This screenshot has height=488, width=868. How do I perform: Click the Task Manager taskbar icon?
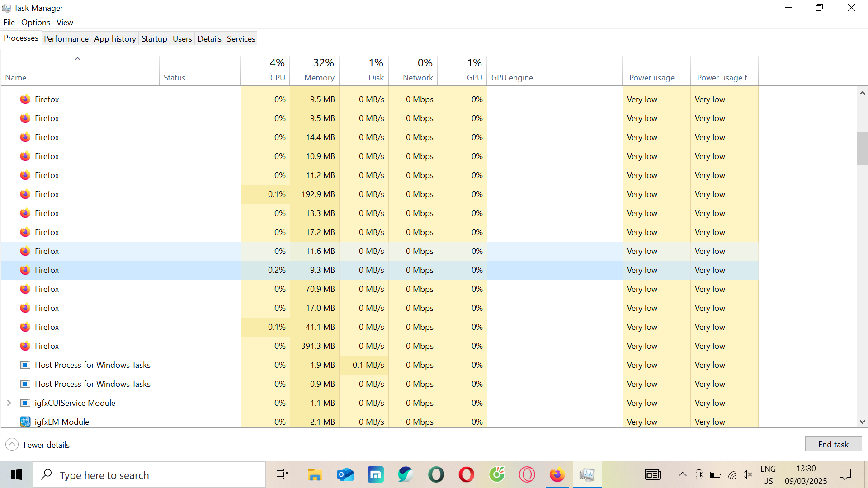click(587, 474)
